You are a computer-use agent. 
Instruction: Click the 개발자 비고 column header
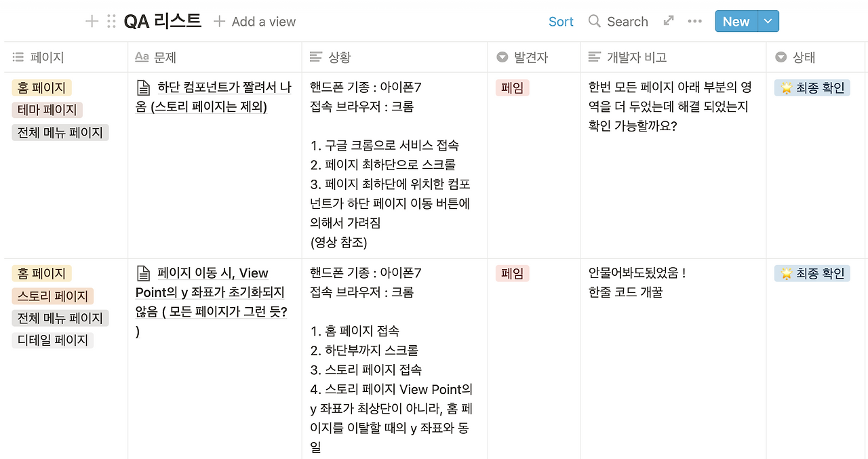673,58
